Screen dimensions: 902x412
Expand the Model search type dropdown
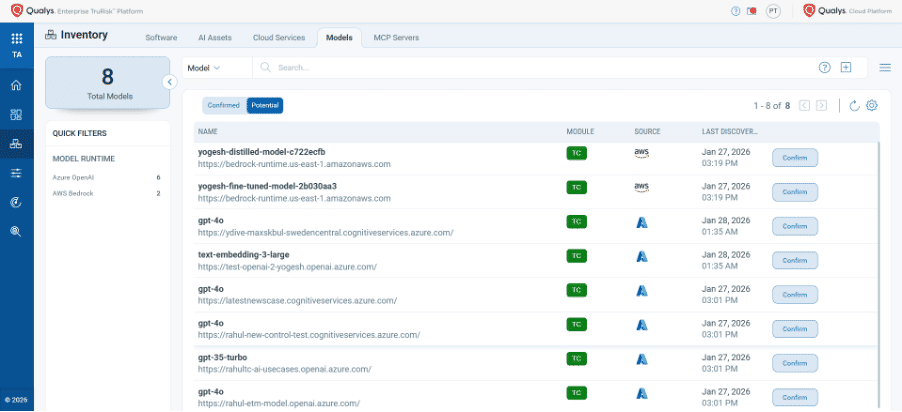click(204, 68)
